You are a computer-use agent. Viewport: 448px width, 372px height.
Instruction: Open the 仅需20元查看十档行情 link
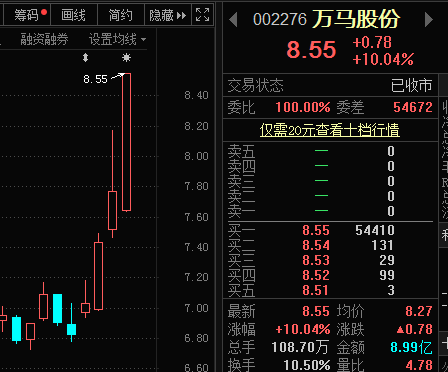[x=330, y=130]
